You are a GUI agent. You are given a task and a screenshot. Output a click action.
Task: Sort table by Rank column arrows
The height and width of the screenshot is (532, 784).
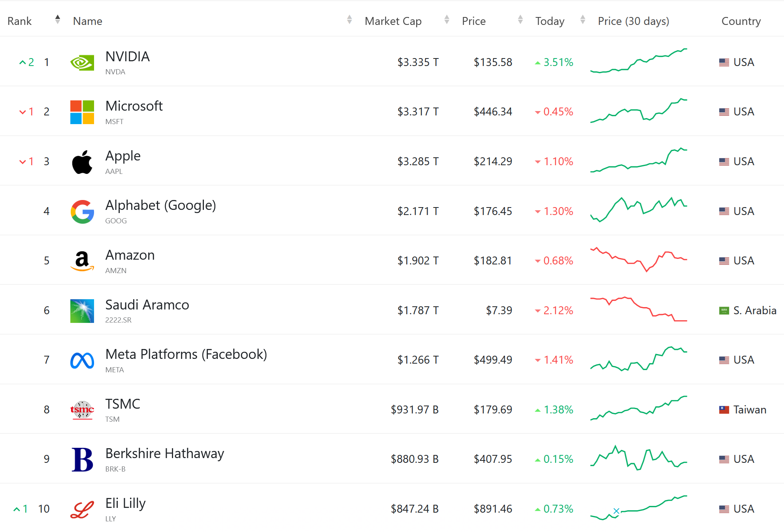[58, 19]
